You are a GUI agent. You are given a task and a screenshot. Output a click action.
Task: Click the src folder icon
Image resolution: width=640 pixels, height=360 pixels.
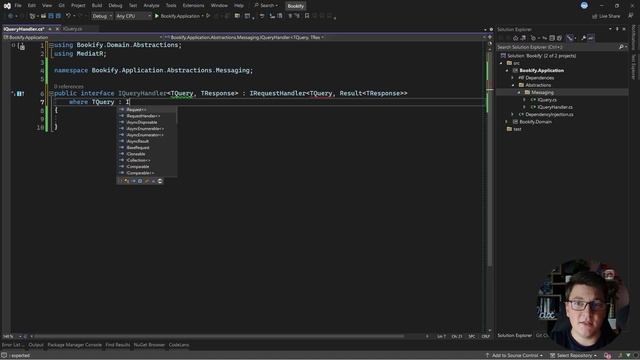[x=509, y=63]
